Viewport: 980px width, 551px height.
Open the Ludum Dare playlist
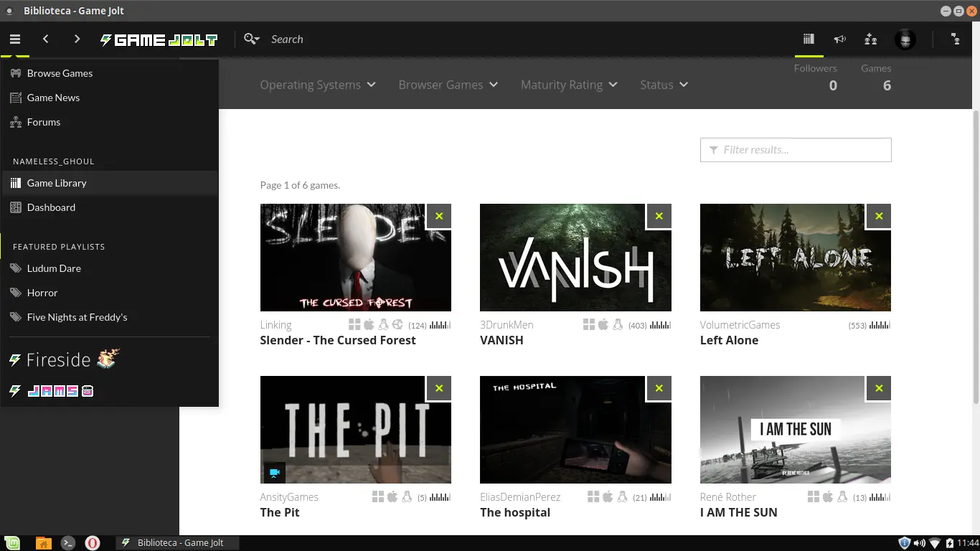(x=109, y=268)
